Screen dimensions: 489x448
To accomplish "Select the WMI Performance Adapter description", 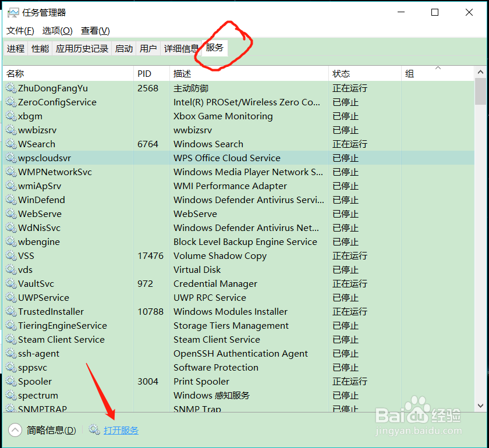I will [230, 186].
